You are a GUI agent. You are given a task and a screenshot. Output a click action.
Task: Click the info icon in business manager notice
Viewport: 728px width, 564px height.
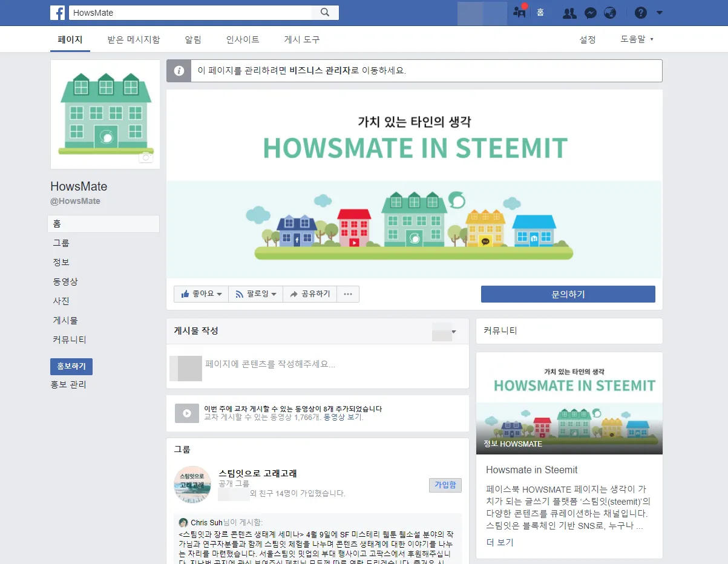pos(179,71)
